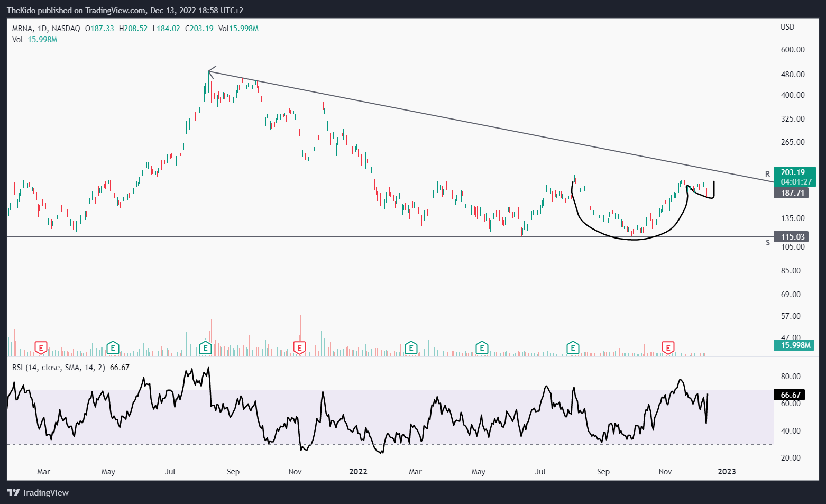
Task: Select the open value O187.33
Action: pyautogui.click(x=99, y=29)
